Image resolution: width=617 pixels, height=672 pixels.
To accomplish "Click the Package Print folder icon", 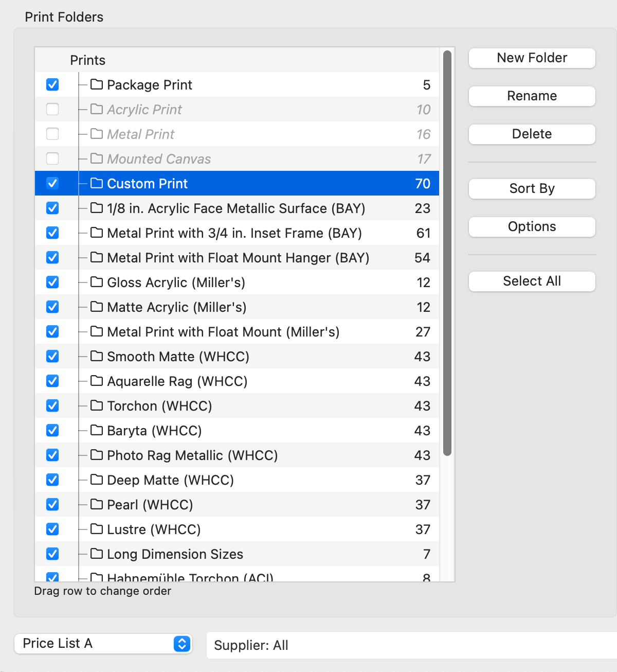I will click(x=97, y=84).
